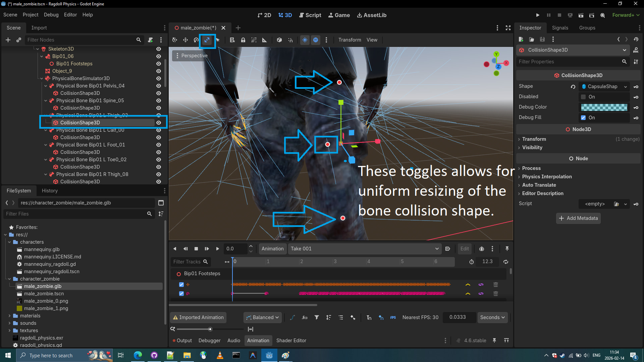Open the Take 001 animation dropdown
The image size is (644, 362).
364,249
